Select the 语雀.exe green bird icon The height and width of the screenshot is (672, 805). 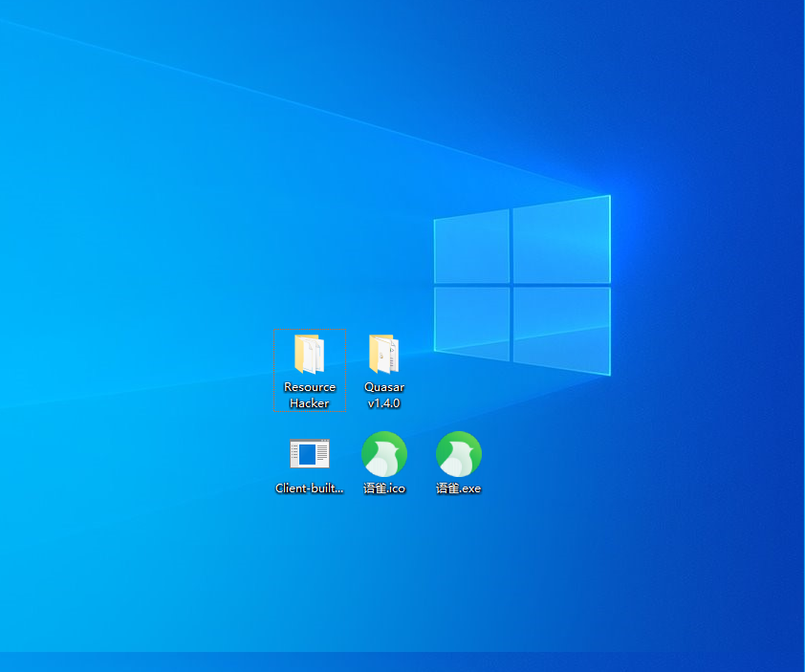click(459, 454)
